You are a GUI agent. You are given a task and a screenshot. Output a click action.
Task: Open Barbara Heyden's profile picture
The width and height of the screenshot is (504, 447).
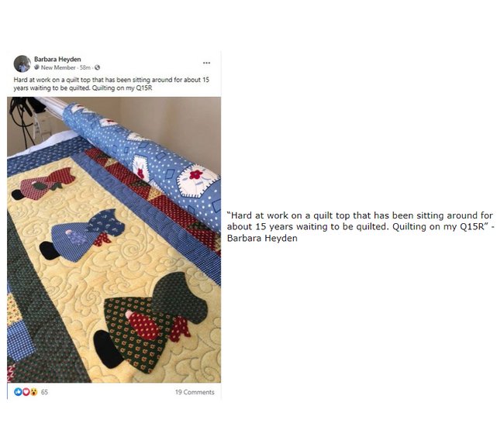[x=22, y=64]
